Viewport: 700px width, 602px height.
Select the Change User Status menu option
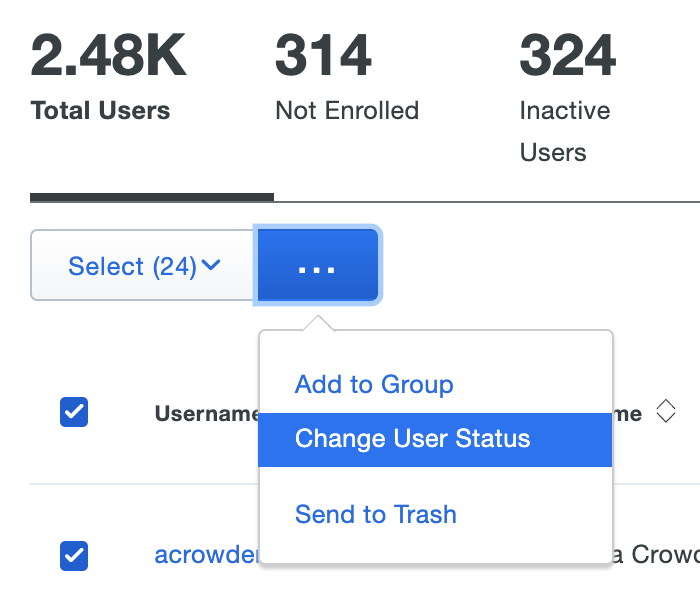[412, 439]
